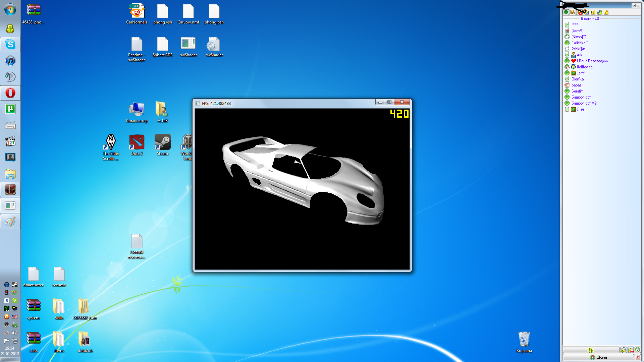Select contact 'Башорг бот #2'
Image resolution: width=644 pixels, height=362 pixels.
(x=584, y=103)
